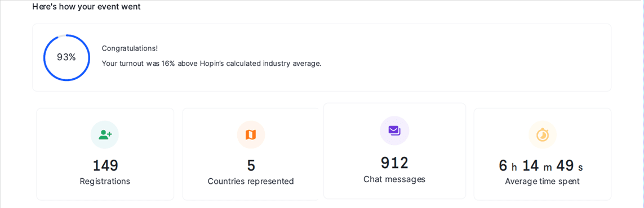Click the 912 chat messages number
644x208 pixels.
394,162
